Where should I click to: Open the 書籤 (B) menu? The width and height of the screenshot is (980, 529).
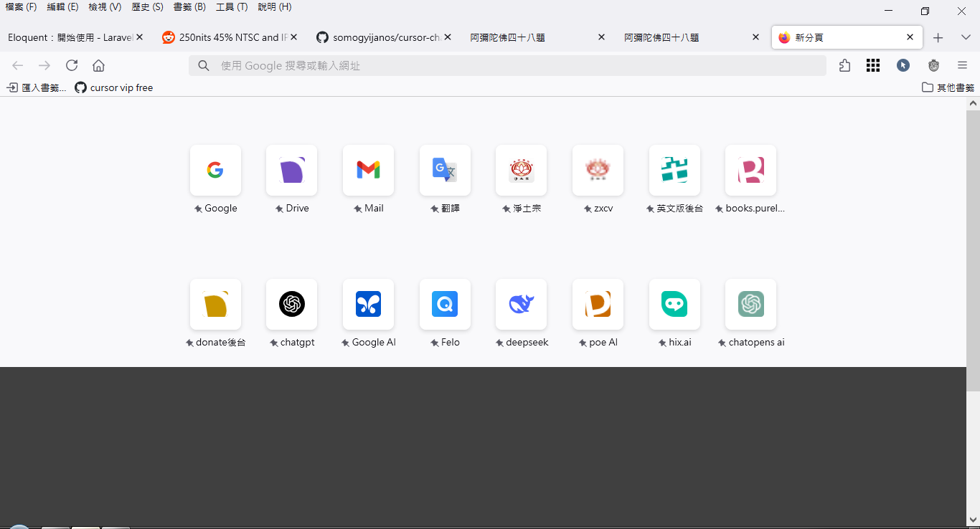[x=189, y=7]
